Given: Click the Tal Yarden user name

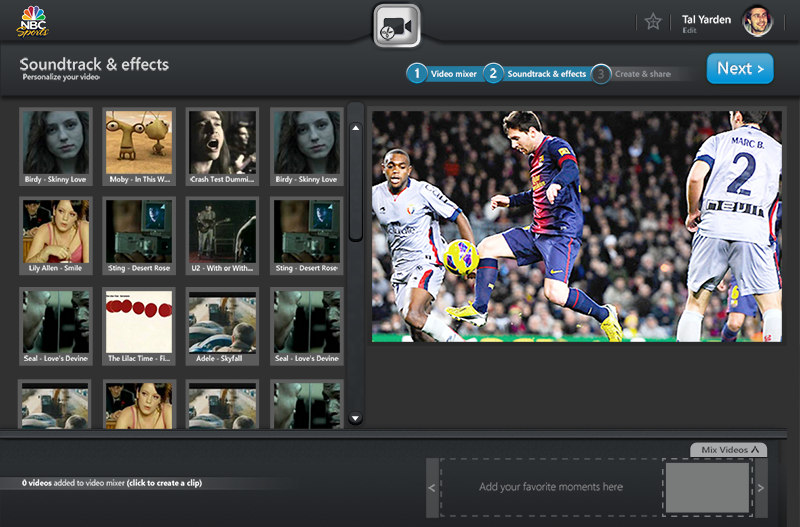Looking at the screenshot, I should tap(706, 19).
